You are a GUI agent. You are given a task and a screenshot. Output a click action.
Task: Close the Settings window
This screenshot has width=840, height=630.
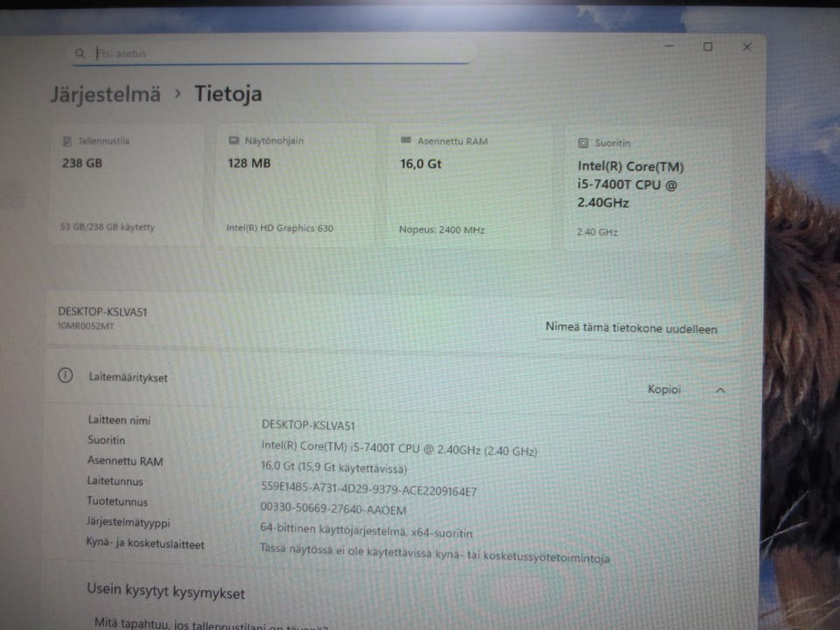tap(746, 47)
